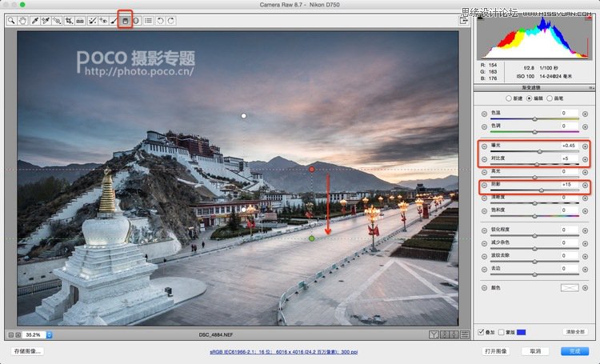Open the 颜色 color swatch box
Screen dimensions: 600x364
[570, 287]
